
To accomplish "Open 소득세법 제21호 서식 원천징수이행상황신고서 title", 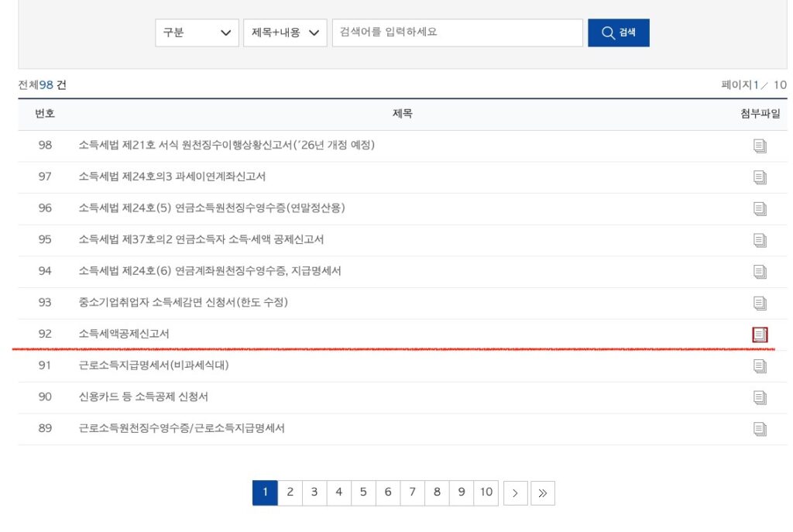I will tap(227, 145).
